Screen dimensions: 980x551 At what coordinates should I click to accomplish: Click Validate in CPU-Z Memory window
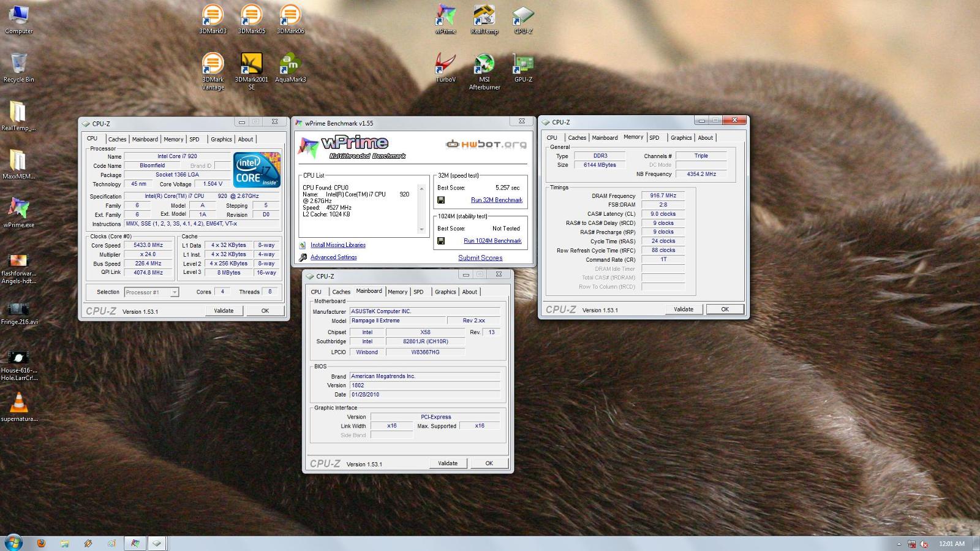(x=684, y=310)
